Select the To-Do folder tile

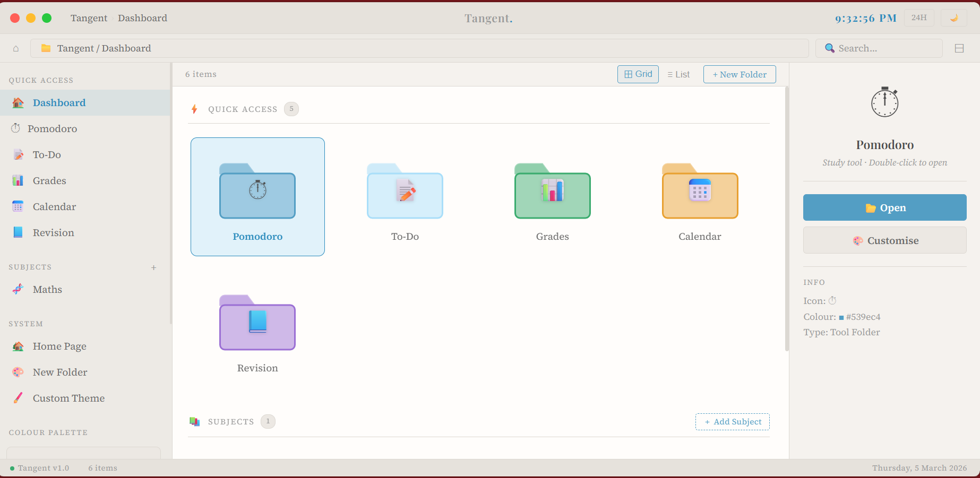405,197
